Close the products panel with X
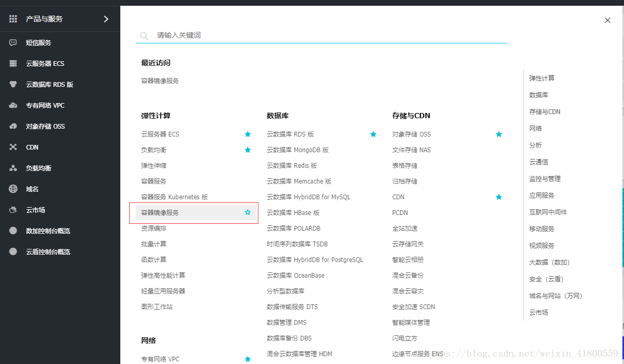This screenshot has height=364, width=624. pos(607,20)
